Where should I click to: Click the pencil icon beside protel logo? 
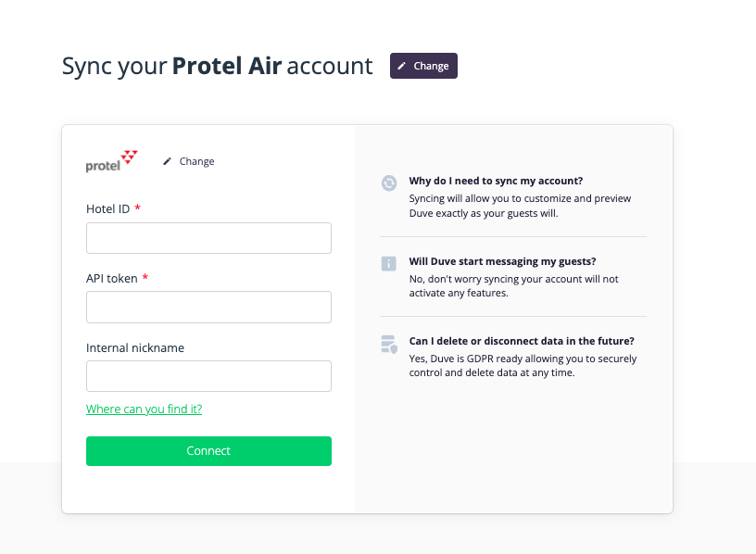click(167, 161)
